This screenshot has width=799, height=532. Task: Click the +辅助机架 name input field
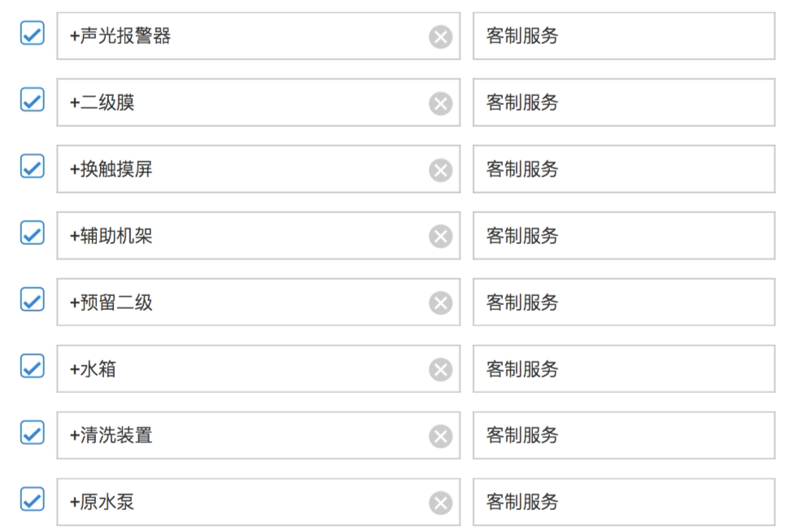244,236
